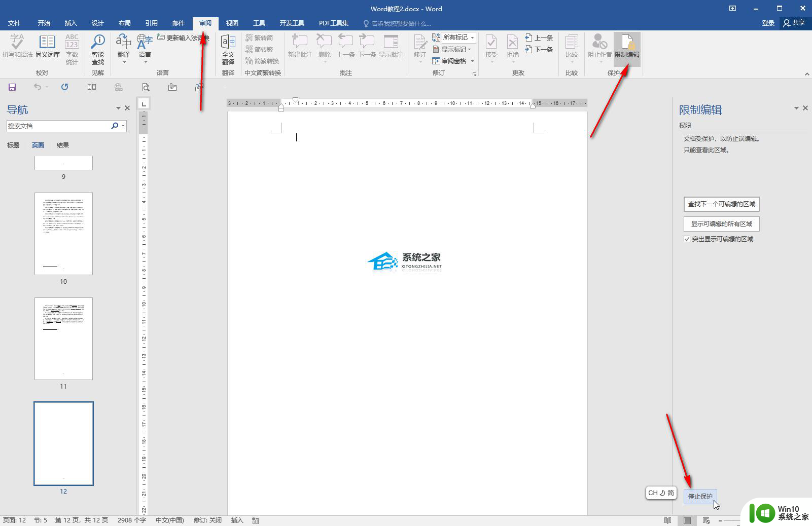The height and width of the screenshot is (526, 812).
Task: Open Ribbon Display Options button
Action: point(732,9)
